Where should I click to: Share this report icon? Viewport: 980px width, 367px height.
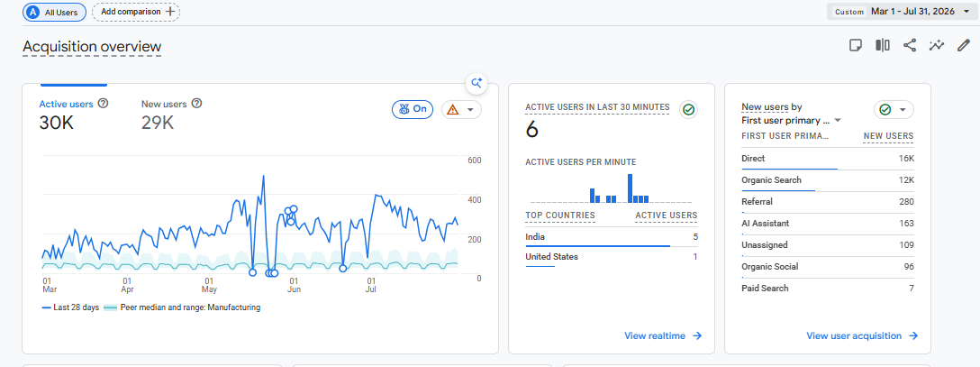[x=910, y=45]
